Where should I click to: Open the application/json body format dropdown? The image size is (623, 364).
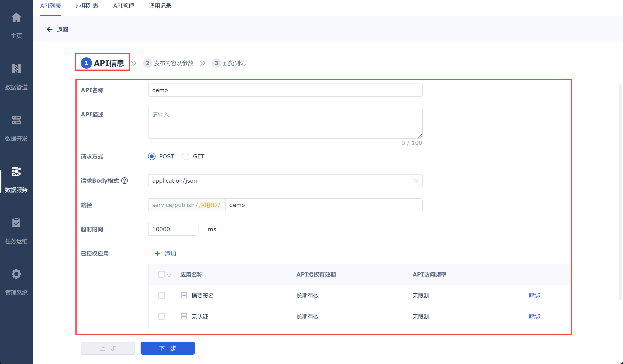click(x=285, y=181)
